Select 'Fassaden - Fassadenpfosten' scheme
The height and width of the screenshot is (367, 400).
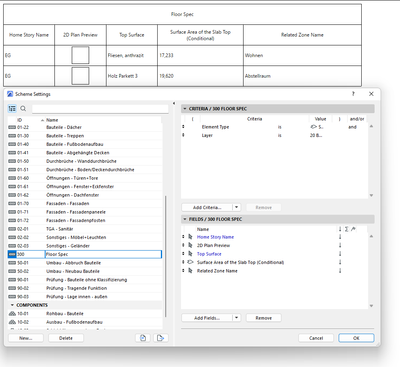tap(76, 220)
